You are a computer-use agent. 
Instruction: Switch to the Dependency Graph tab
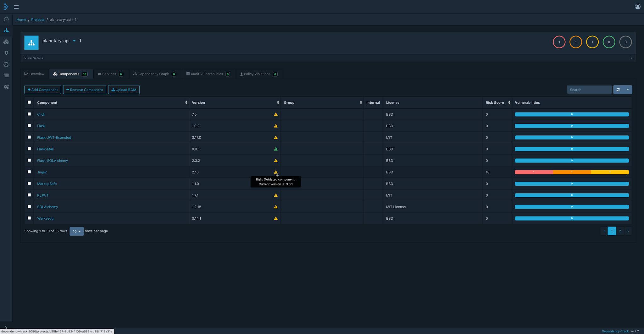(154, 74)
